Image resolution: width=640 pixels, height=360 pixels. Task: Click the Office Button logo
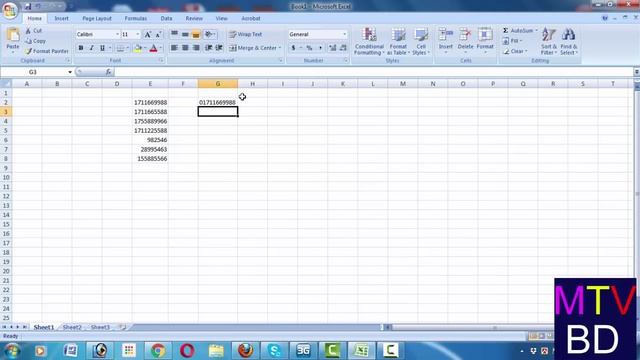9,10
